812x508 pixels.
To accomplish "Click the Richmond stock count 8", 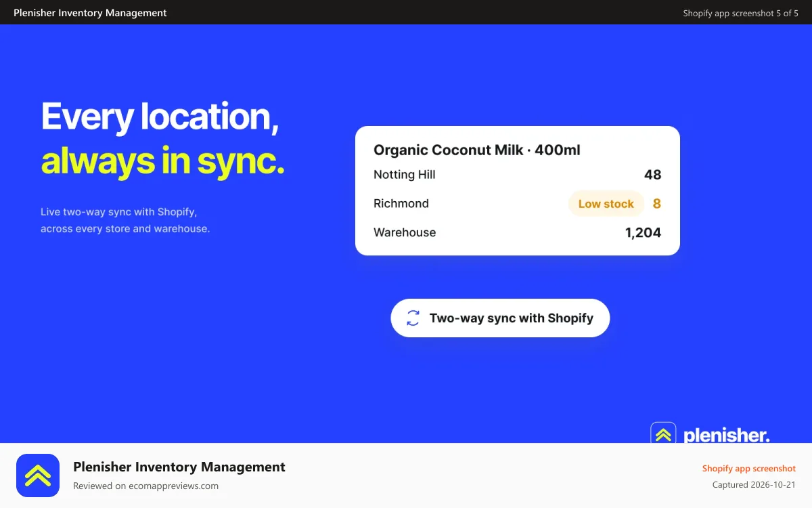I will [656, 204].
